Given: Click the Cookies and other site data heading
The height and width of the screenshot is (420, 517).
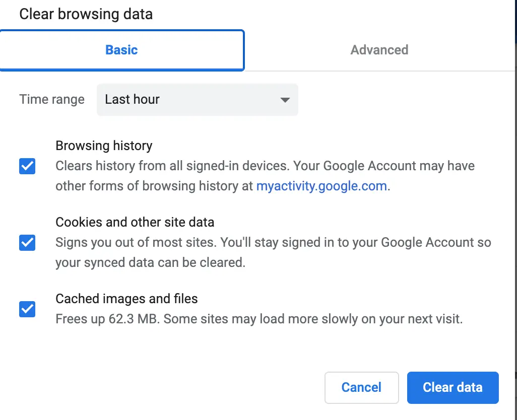Looking at the screenshot, I should tap(135, 223).
